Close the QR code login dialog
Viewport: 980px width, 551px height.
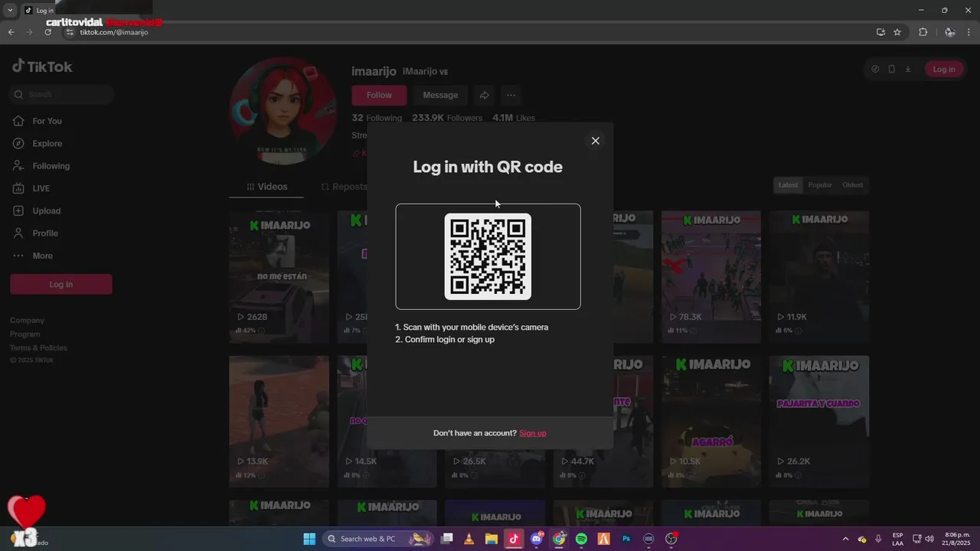(x=595, y=141)
